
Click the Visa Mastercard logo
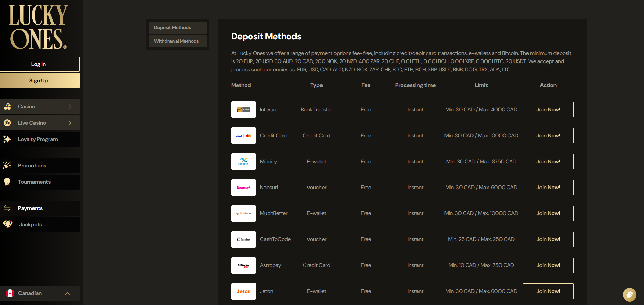click(x=244, y=136)
